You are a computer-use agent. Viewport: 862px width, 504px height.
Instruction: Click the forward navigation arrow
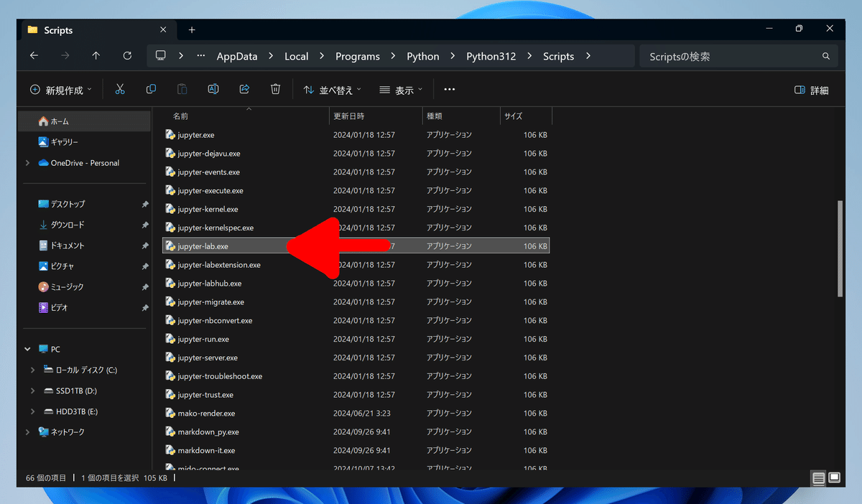pos(65,56)
